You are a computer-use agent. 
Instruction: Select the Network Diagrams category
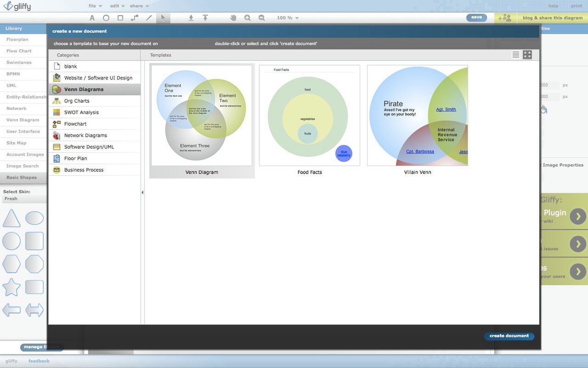[95, 135]
